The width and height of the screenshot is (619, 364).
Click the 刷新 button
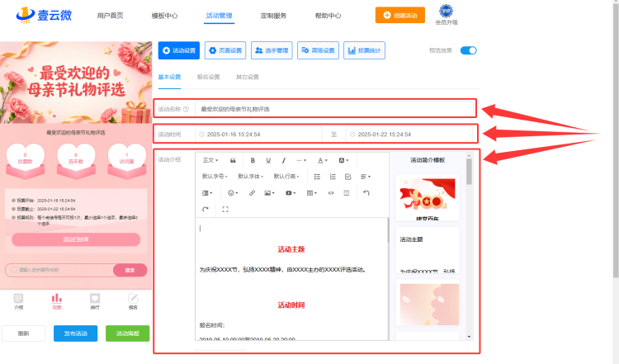(x=24, y=333)
